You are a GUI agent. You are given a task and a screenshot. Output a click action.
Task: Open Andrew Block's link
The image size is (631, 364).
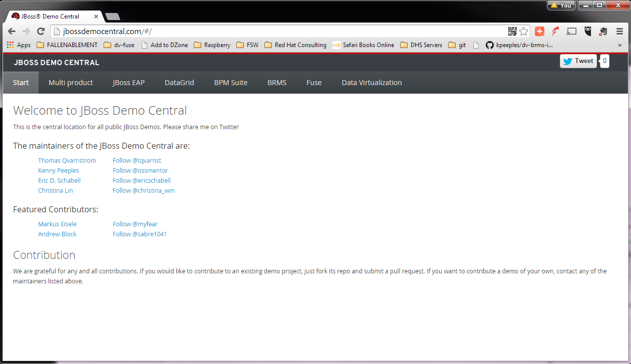pyautogui.click(x=57, y=234)
